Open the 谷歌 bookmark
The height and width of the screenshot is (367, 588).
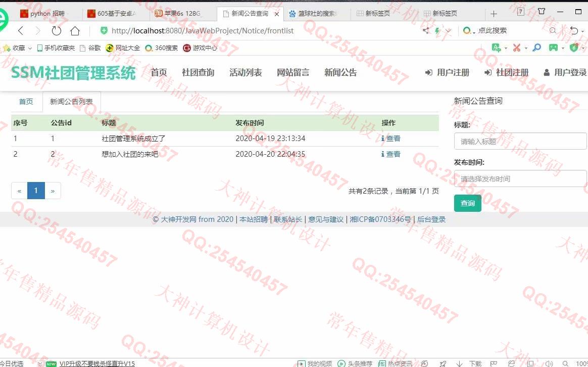[90, 48]
